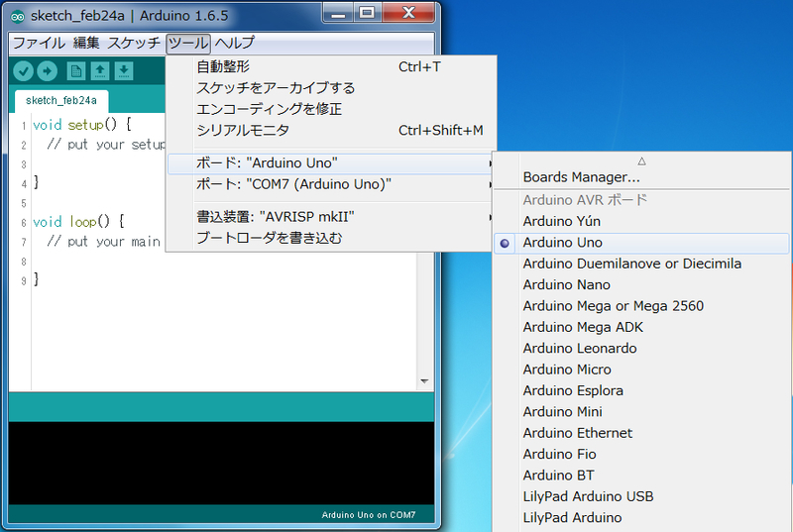The width and height of the screenshot is (793, 532).
Task: Select the Arduino BT board
Action: pos(641,476)
